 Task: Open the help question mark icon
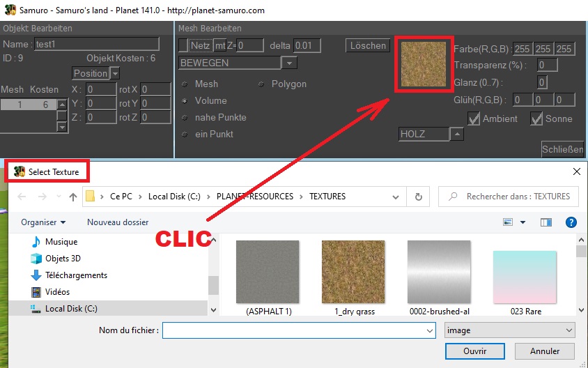tap(571, 222)
